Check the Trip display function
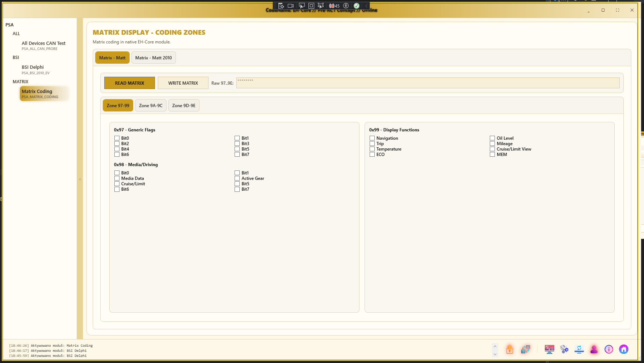Viewport: 644px width, 363px height. pyautogui.click(x=372, y=144)
